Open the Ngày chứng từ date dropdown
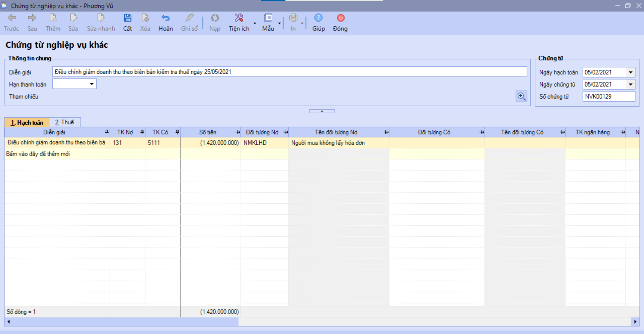The width and height of the screenshot is (644, 334). point(631,85)
